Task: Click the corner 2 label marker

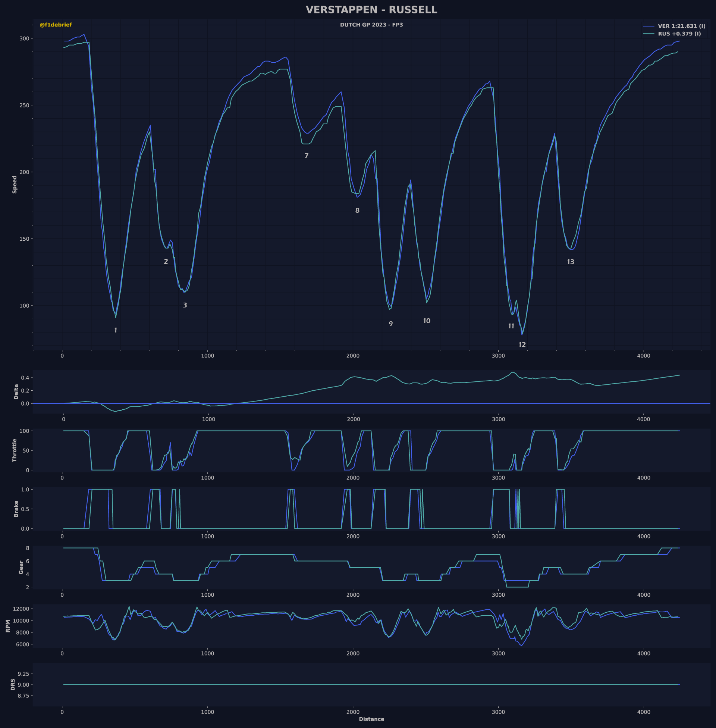Action: (x=166, y=262)
